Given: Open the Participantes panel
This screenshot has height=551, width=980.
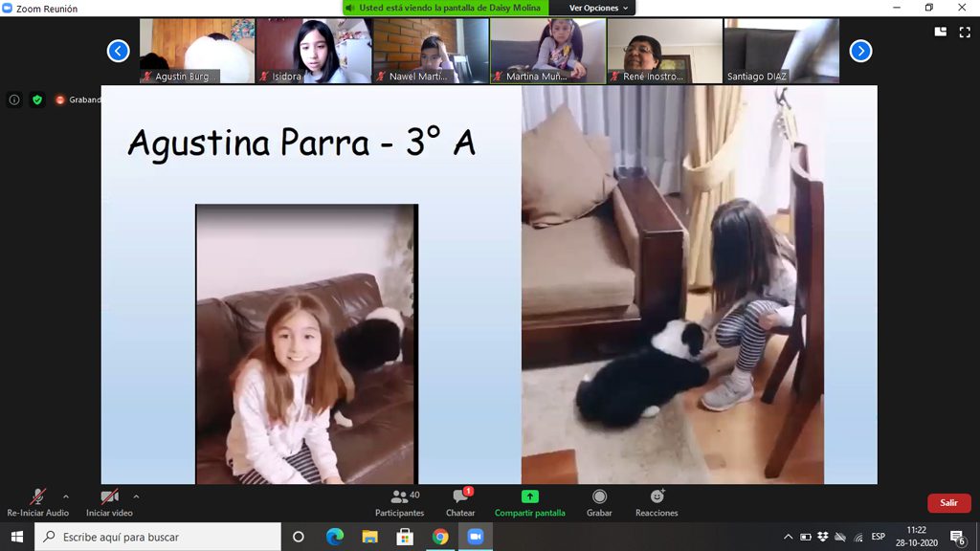Looking at the screenshot, I should pyautogui.click(x=399, y=502).
